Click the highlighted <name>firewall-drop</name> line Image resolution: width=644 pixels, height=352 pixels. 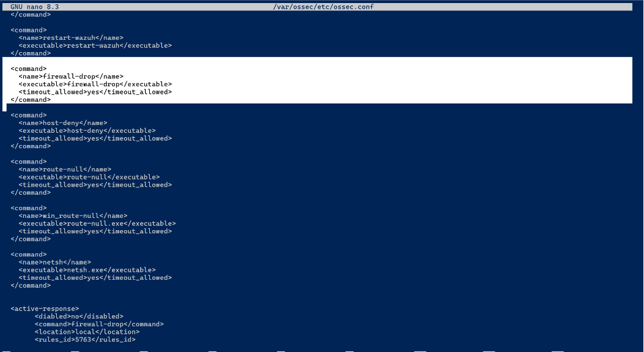(x=71, y=77)
